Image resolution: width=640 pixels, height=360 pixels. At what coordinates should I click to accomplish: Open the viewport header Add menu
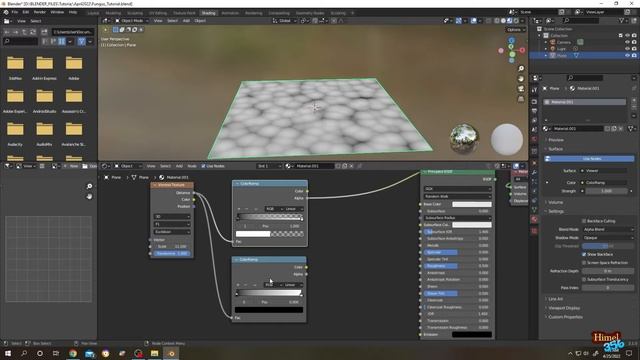[186, 20]
